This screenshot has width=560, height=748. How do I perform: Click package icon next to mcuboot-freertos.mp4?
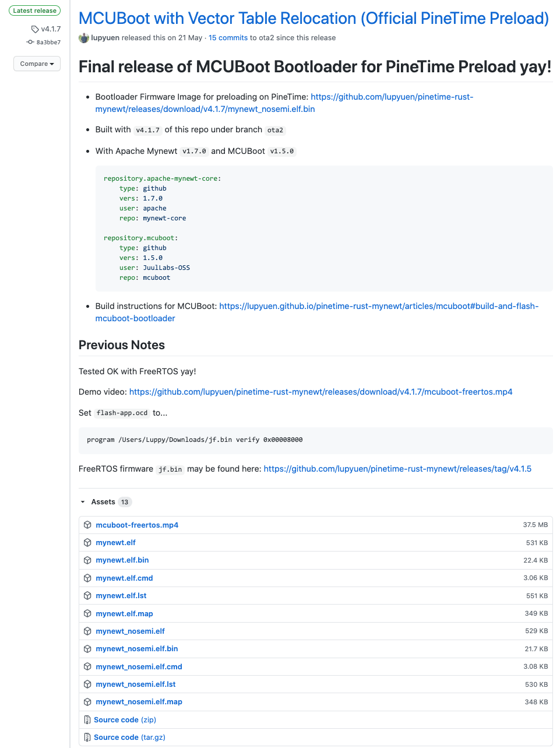[87, 525]
